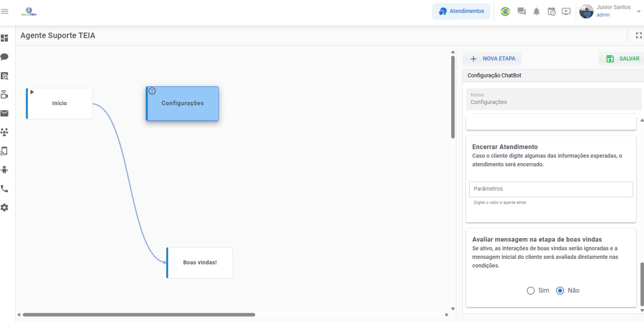Viewport: 644px width, 322px height.
Task: Open the Atendimentos tab in header
Action: [461, 11]
